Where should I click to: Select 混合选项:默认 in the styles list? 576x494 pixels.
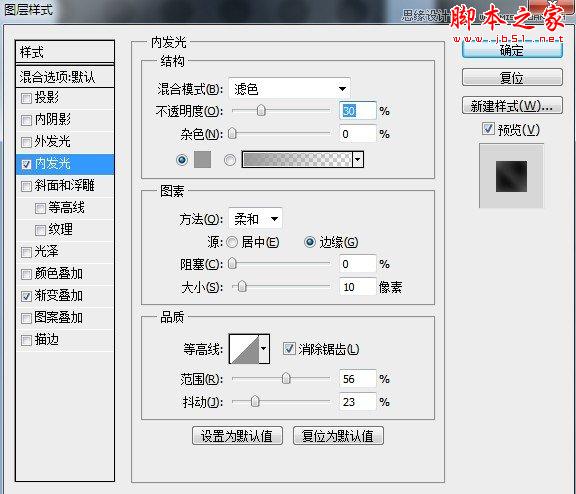(x=65, y=77)
